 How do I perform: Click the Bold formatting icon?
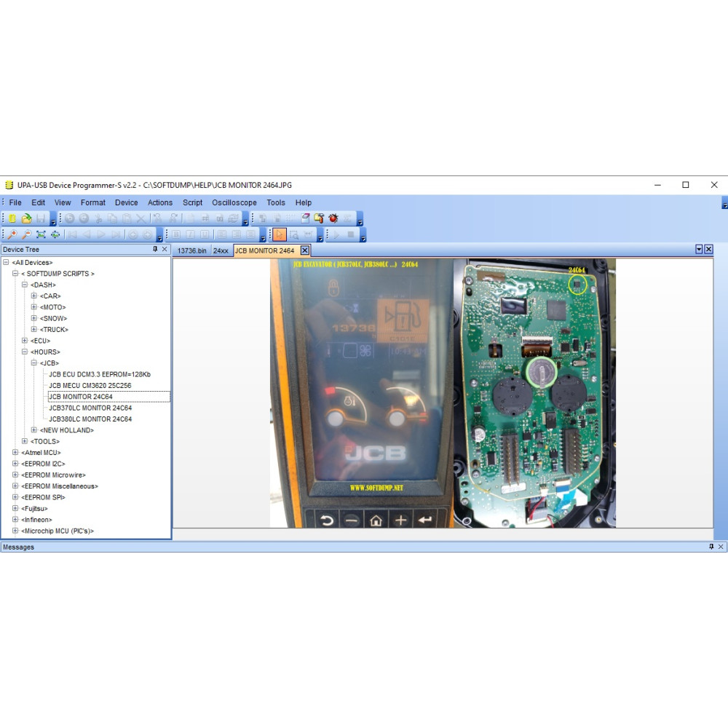click(176, 234)
